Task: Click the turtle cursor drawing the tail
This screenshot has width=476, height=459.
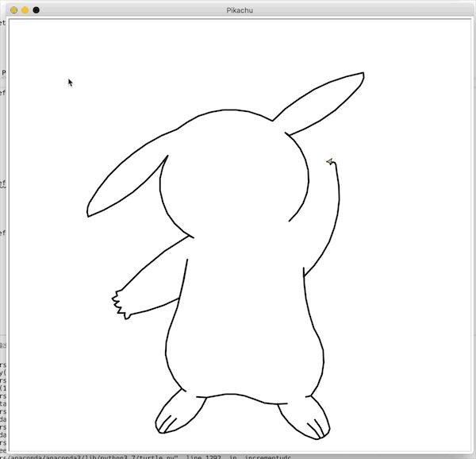Action: [x=330, y=162]
